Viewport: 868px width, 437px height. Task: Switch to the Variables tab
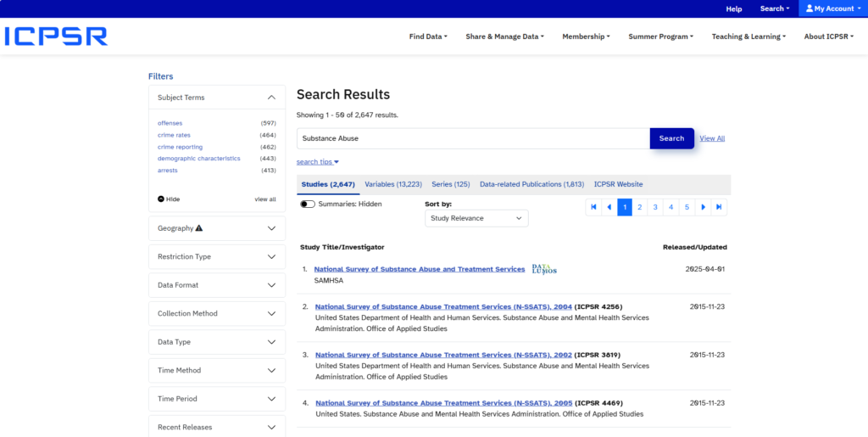[392, 184]
